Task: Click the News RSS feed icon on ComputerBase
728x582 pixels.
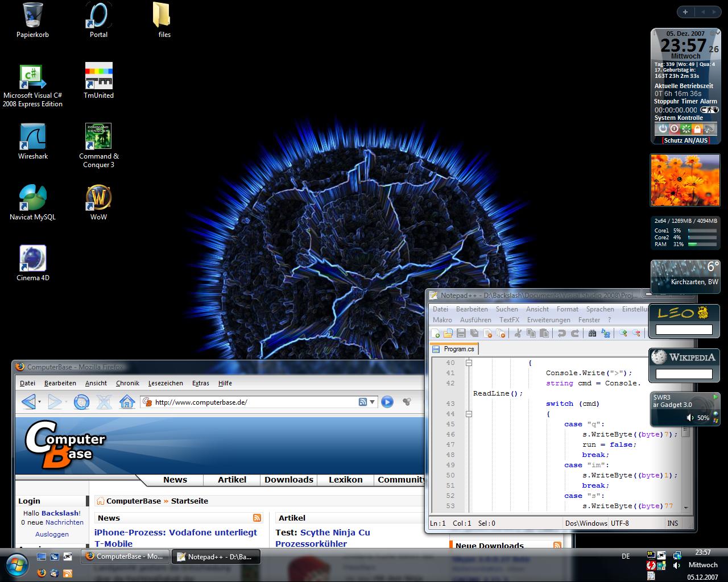Action: click(257, 518)
